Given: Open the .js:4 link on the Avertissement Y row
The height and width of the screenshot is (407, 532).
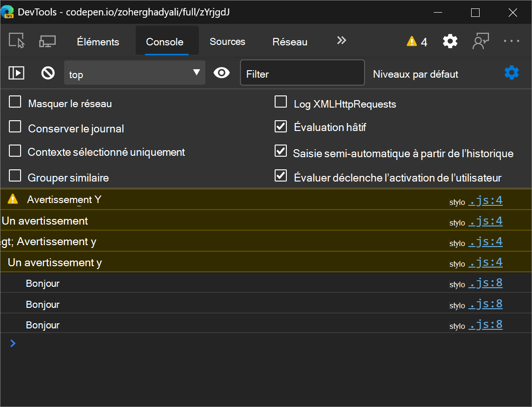Looking at the screenshot, I should 485,200.
